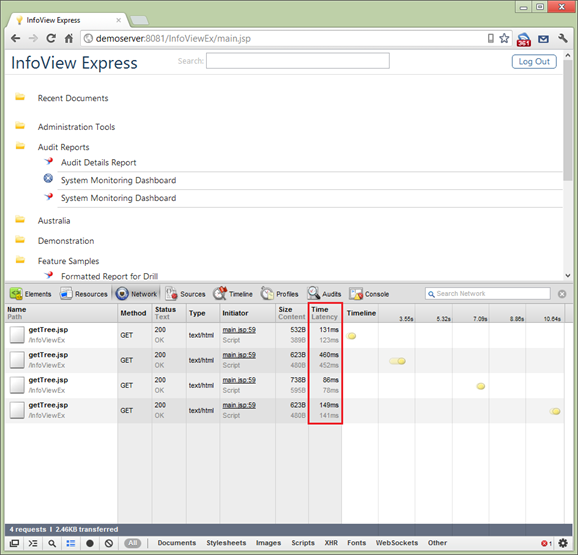
Task: Filter network requests by XHR
Action: click(x=331, y=543)
